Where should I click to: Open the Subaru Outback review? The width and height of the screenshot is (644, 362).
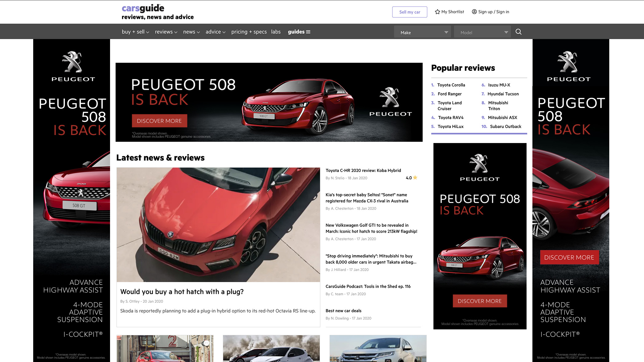(505, 126)
